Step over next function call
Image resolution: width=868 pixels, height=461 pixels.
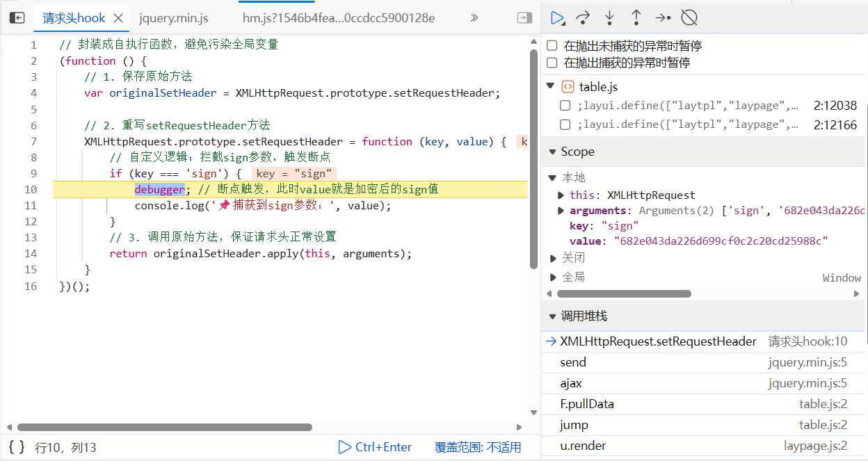coord(583,18)
